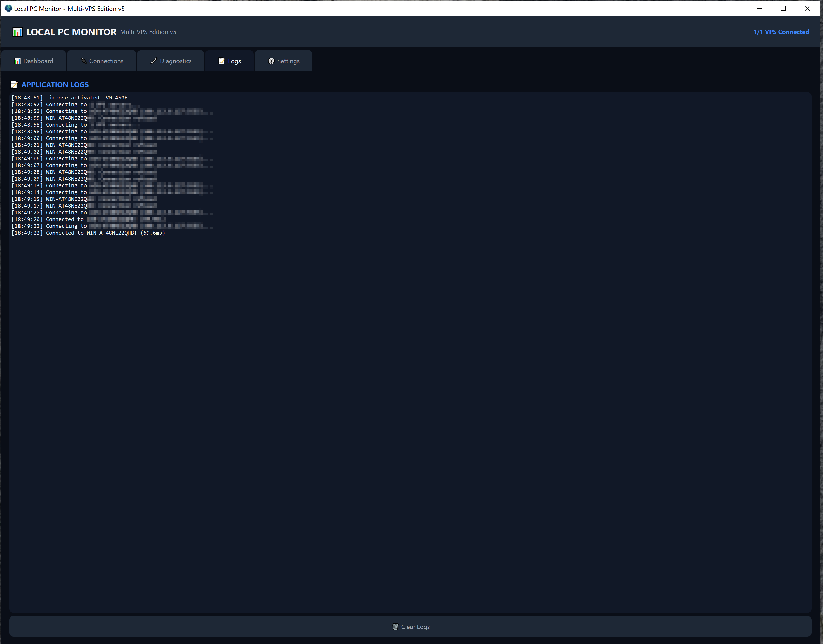Click the License activated log entry
Screen dimensions: 823x644
[75, 98]
